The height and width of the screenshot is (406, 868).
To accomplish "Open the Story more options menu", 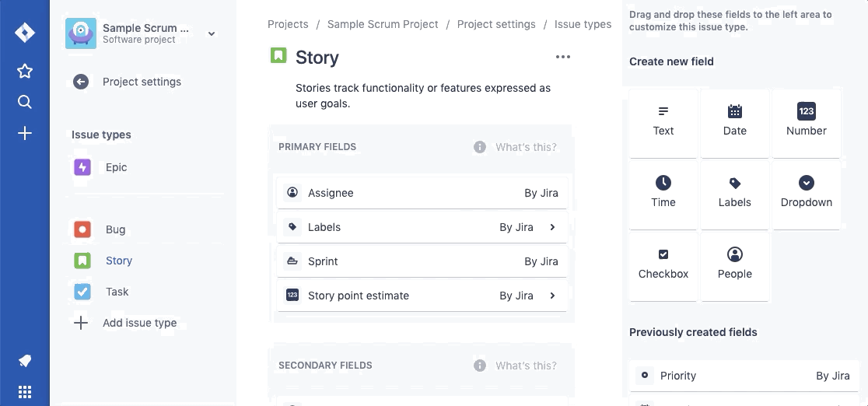I will point(563,57).
